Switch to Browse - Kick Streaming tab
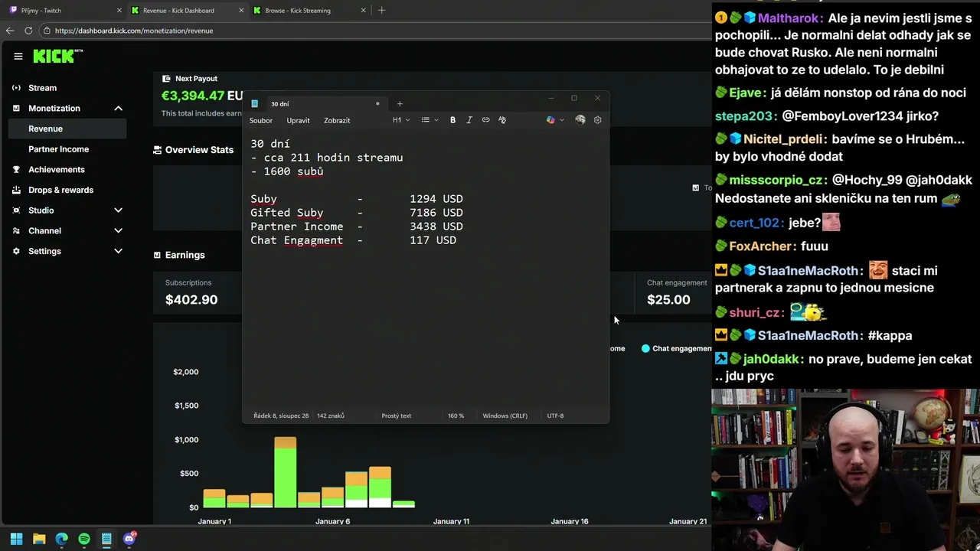The height and width of the screenshot is (551, 980). tap(309, 11)
